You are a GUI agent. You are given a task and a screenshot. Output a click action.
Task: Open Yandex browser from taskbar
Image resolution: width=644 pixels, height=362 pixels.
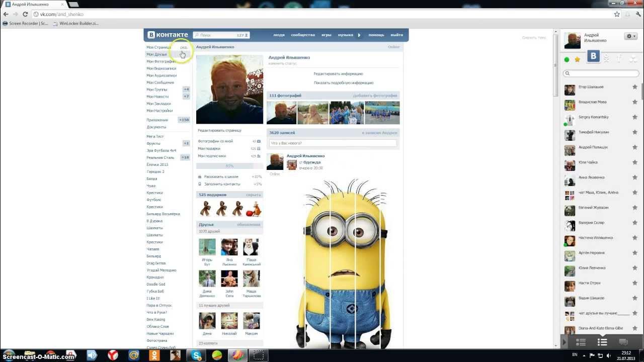(113, 355)
